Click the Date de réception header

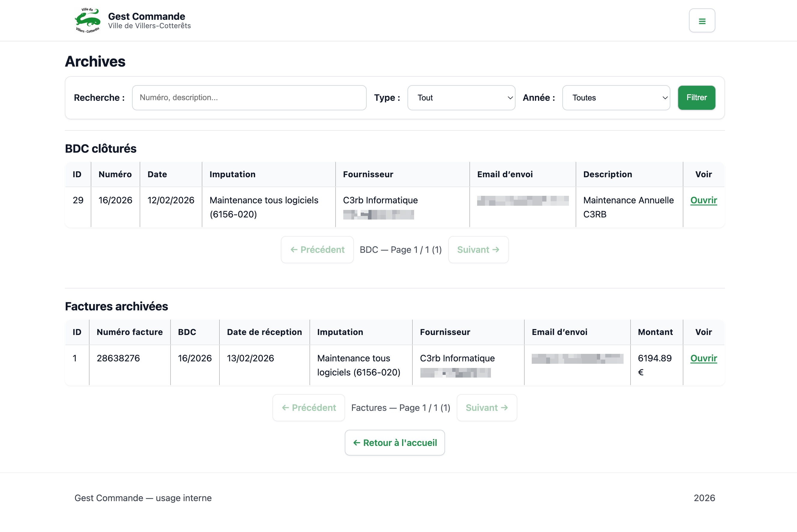coord(264,332)
